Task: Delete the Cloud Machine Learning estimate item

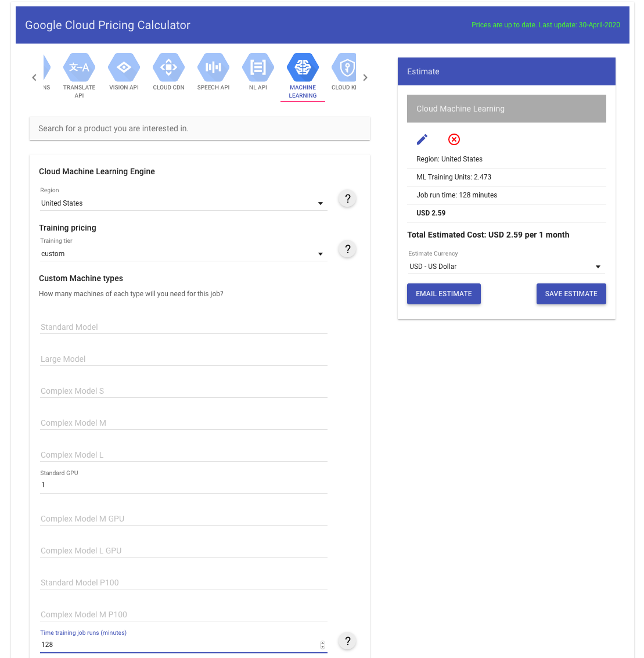Action: [454, 139]
